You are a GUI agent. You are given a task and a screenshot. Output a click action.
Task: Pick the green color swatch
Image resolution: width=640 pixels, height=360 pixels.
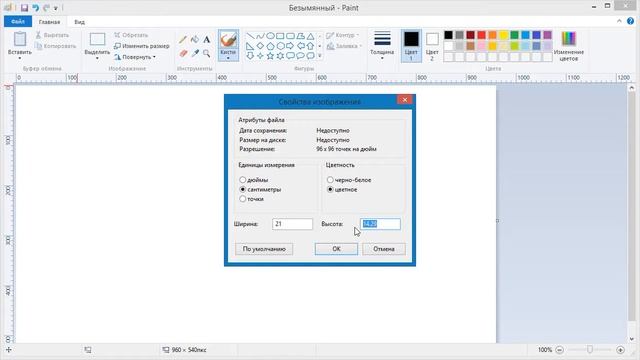tap(515, 35)
